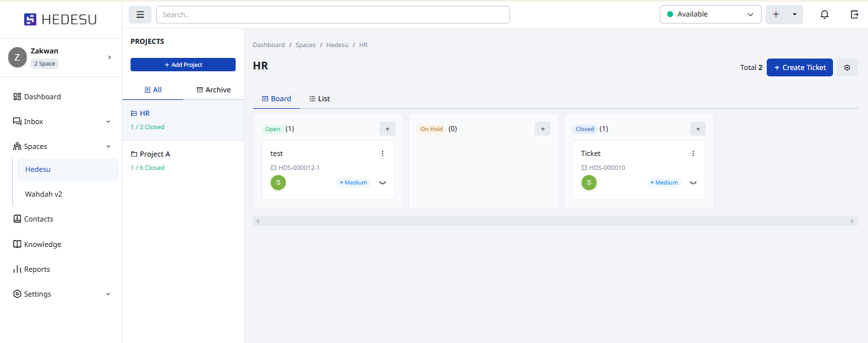Open three-dot menu on test ticket
This screenshot has height=343, width=868.
[383, 153]
